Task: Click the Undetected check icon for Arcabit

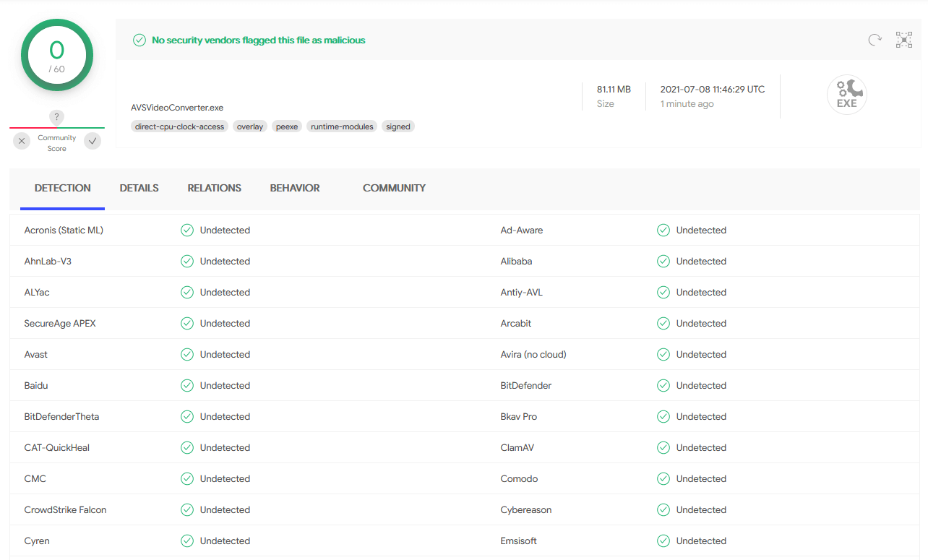Action: [x=663, y=324]
